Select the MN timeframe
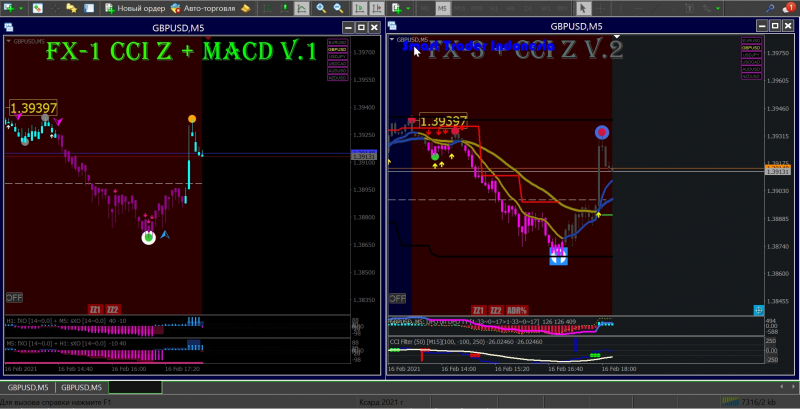Viewport: 800px width, 409px height. [x=562, y=9]
